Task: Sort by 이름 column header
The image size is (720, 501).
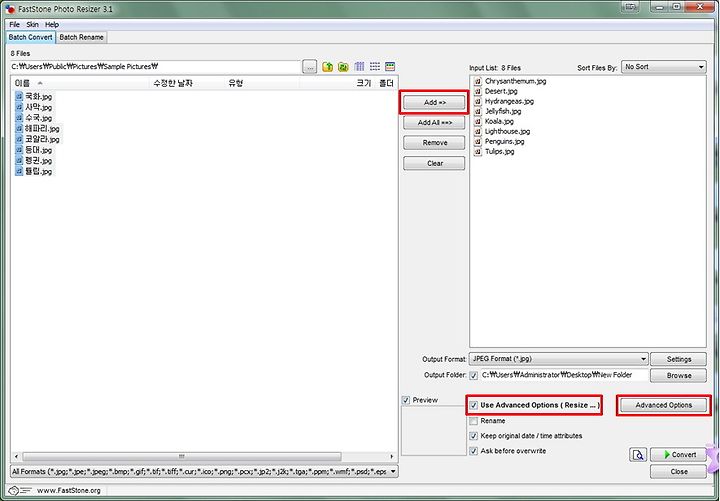Action: coord(80,83)
